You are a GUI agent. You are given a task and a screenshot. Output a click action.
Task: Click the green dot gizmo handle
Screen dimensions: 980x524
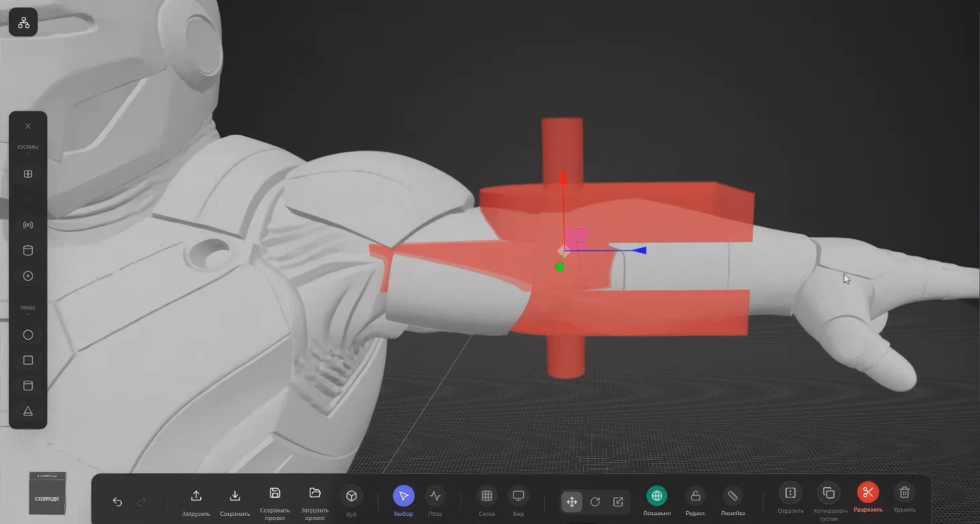click(559, 267)
